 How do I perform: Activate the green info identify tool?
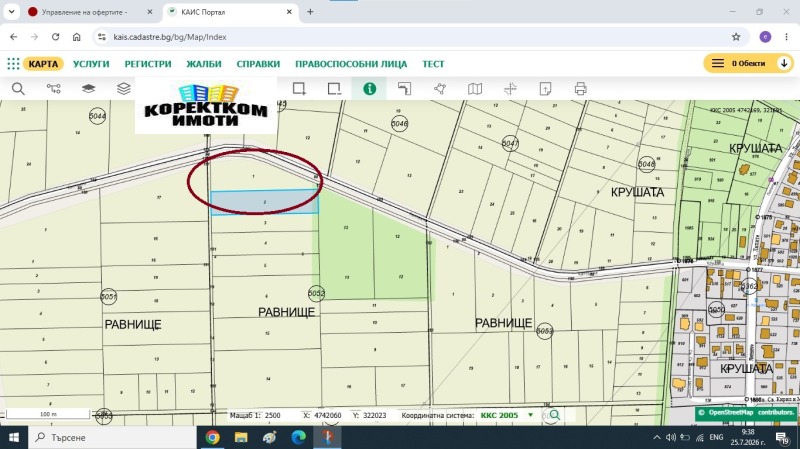[x=369, y=89]
